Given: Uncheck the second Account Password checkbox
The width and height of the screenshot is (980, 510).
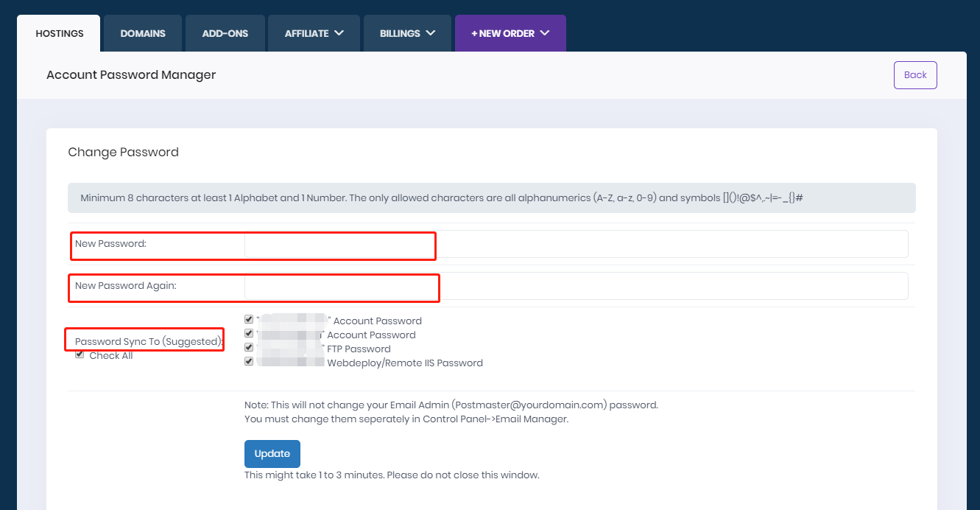Looking at the screenshot, I should [x=248, y=333].
